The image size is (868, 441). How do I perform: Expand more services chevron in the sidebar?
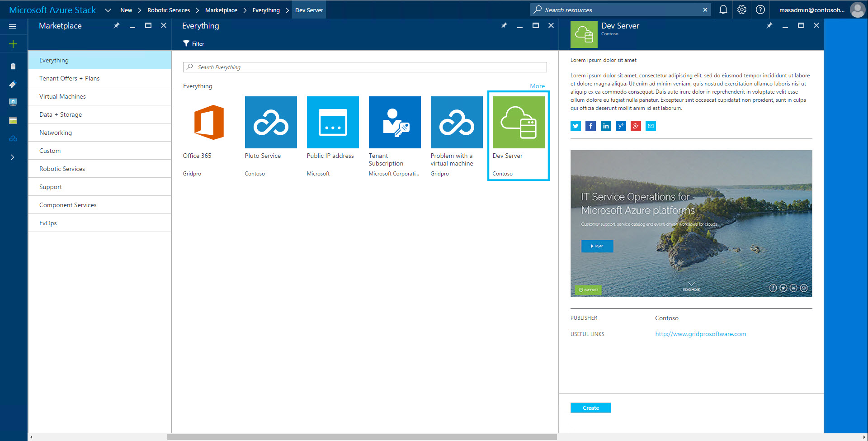pyautogui.click(x=13, y=157)
